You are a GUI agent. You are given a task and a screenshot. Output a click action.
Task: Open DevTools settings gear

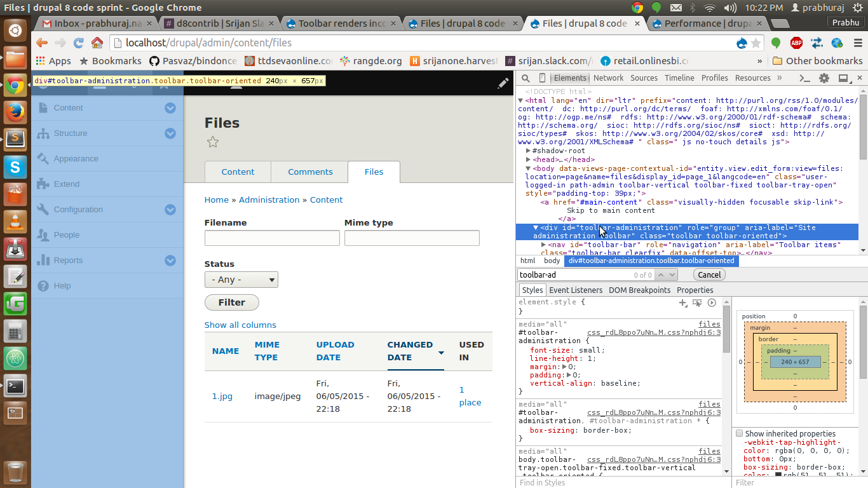tap(824, 78)
